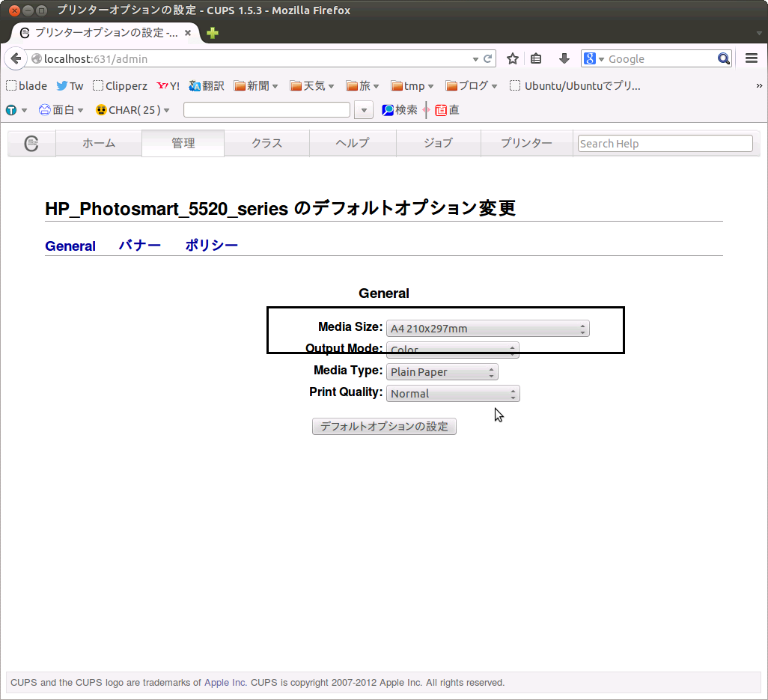
Task: Click the デフォルトオプションの設定 button
Action: tap(385, 426)
